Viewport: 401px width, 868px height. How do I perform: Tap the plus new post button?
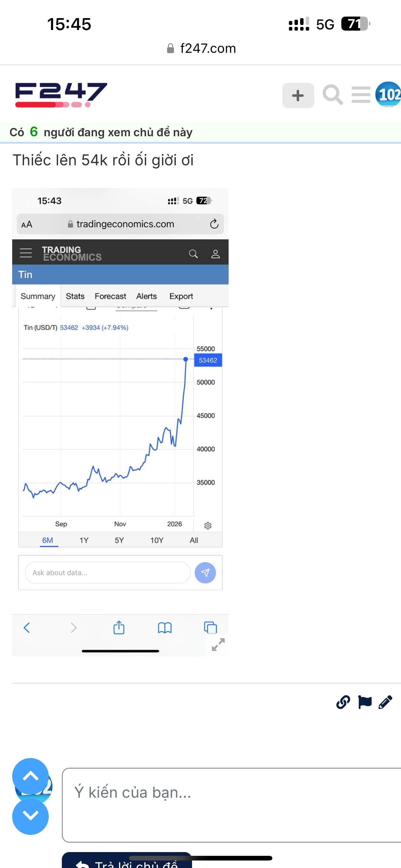[298, 95]
